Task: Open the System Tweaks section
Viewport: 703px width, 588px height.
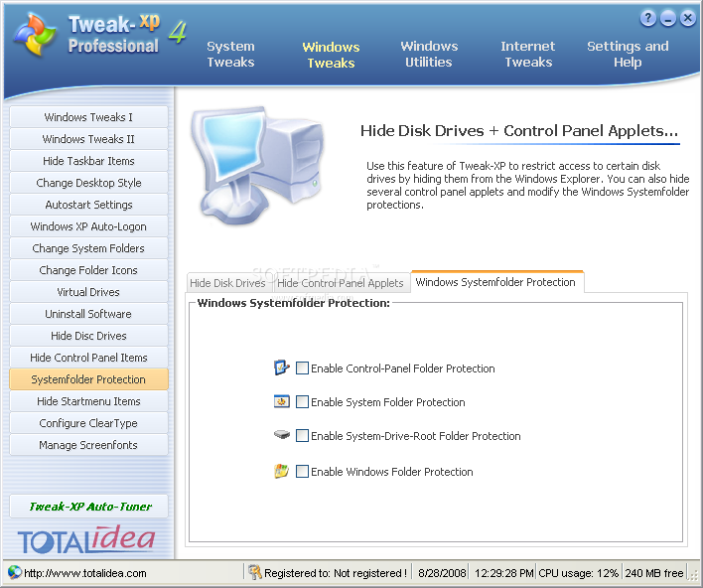Action: coord(230,54)
